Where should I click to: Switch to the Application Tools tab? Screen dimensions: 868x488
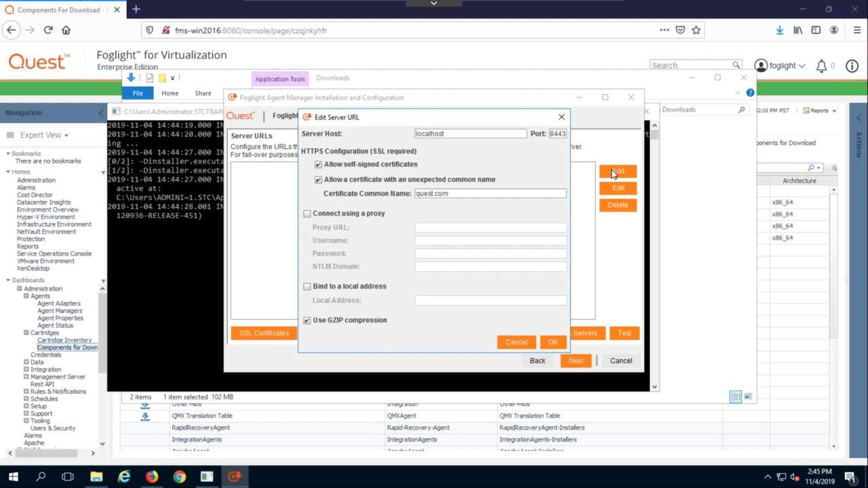pyautogui.click(x=280, y=78)
